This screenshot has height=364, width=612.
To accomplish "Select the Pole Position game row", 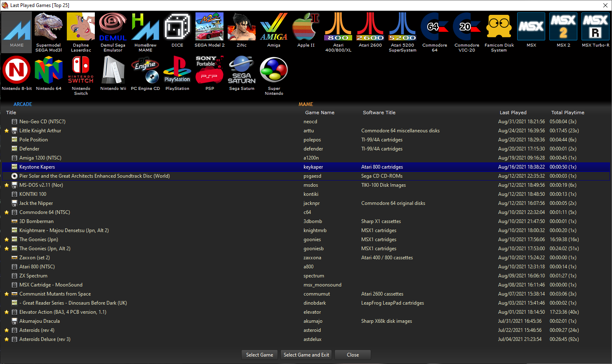I will 33,140.
